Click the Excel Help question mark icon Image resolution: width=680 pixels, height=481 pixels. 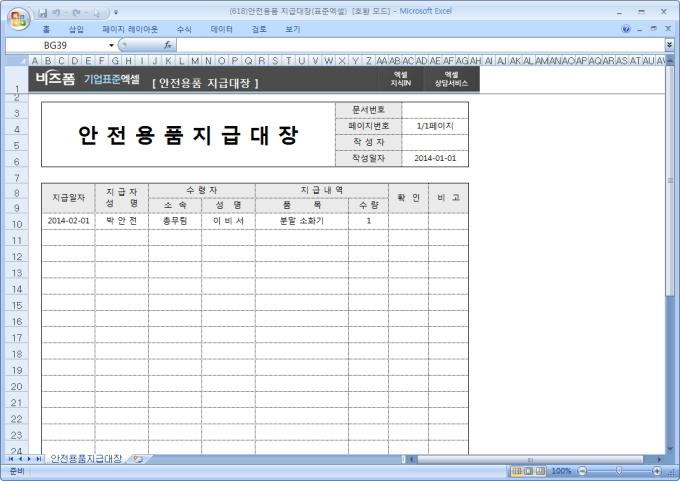point(626,29)
